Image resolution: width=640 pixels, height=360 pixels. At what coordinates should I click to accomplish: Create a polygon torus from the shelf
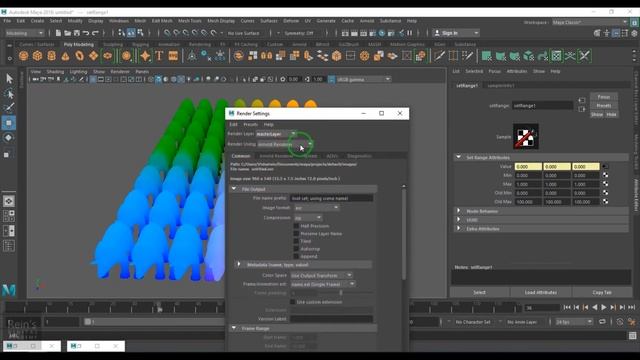pos(79,56)
